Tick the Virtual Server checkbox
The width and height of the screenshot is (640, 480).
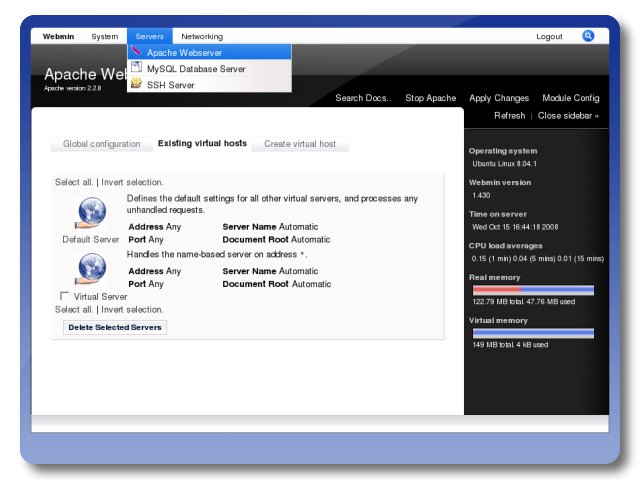[x=65, y=296]
